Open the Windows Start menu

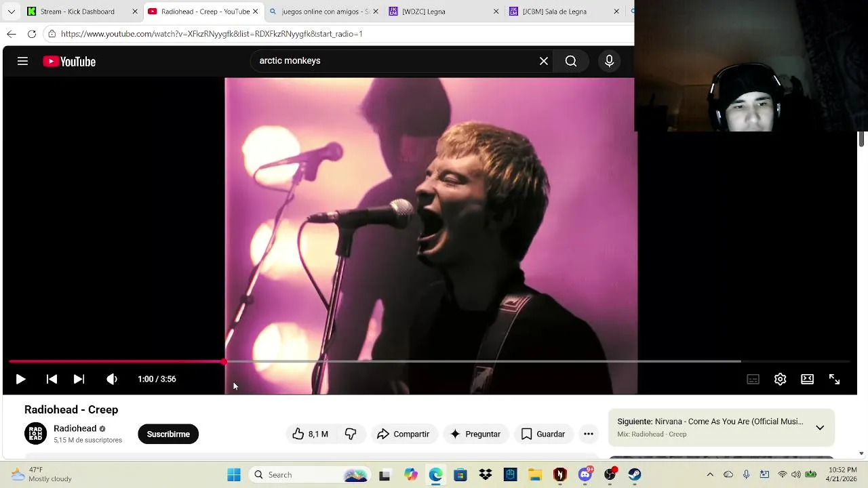(x=234, y=475)
